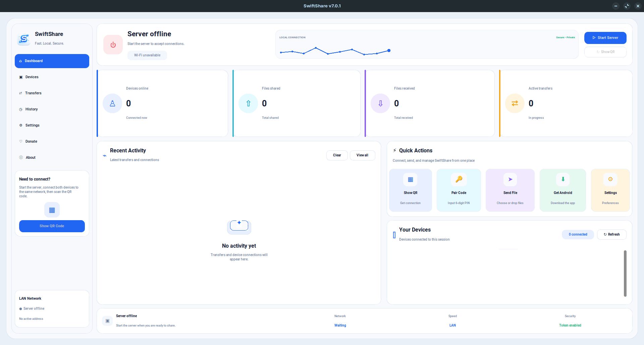Open the Devices page
The width and height of the screenshot is (644, 345).
pyautogui.click(x=52, y=77)
